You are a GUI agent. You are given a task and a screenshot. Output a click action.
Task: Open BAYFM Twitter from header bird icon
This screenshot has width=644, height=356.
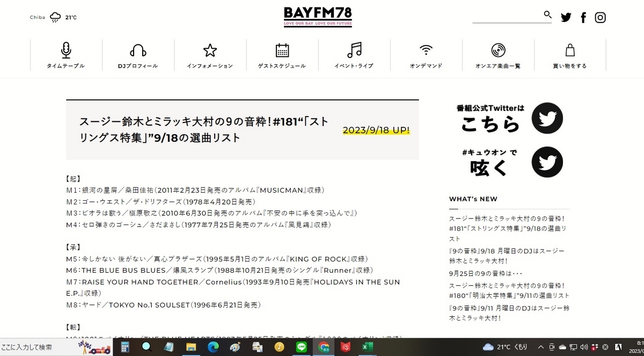click(x=566, y=17)
